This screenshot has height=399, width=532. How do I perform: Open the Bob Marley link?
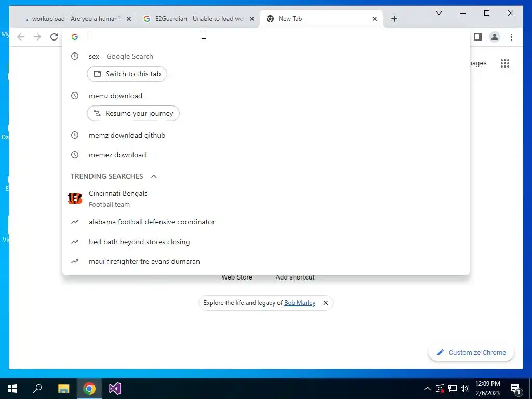[x=300, y=303]
